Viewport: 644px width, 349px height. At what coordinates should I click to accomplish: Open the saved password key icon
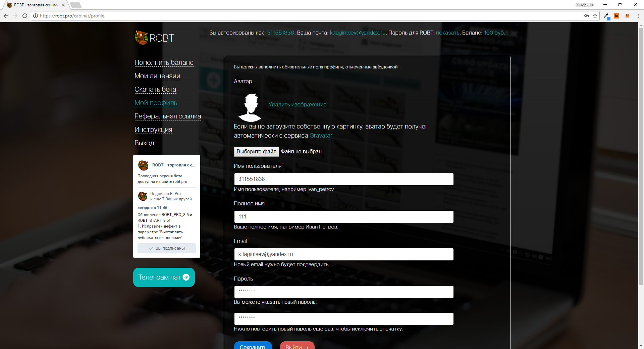pos(586,16)
